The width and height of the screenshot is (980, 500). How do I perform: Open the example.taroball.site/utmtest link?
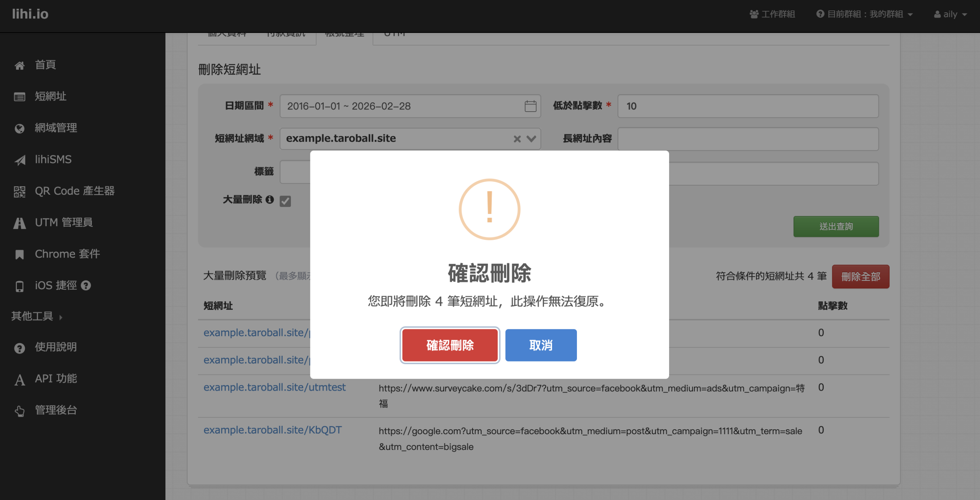coord(274,388)
